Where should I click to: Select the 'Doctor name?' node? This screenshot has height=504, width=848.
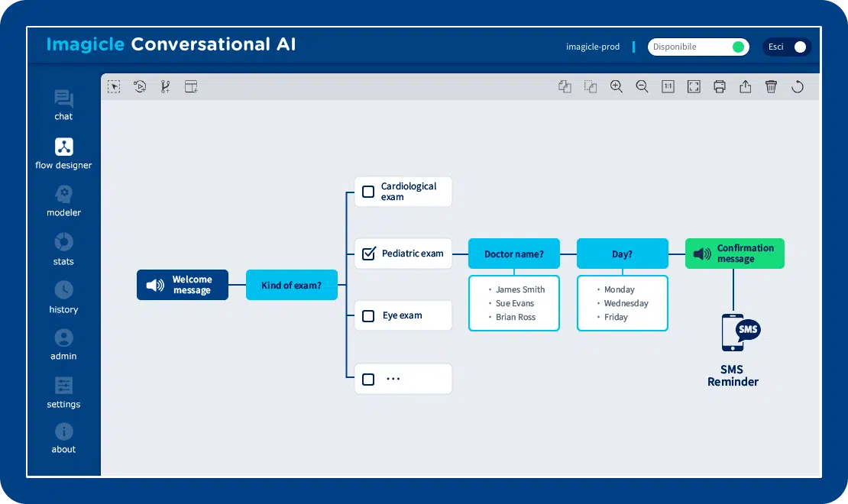pyautogui.click(x=514, y=254)
